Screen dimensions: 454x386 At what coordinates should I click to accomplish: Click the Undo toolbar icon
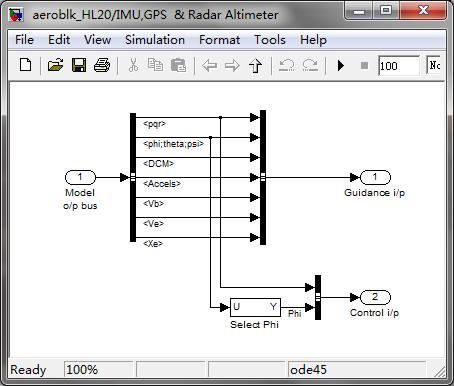287,65
